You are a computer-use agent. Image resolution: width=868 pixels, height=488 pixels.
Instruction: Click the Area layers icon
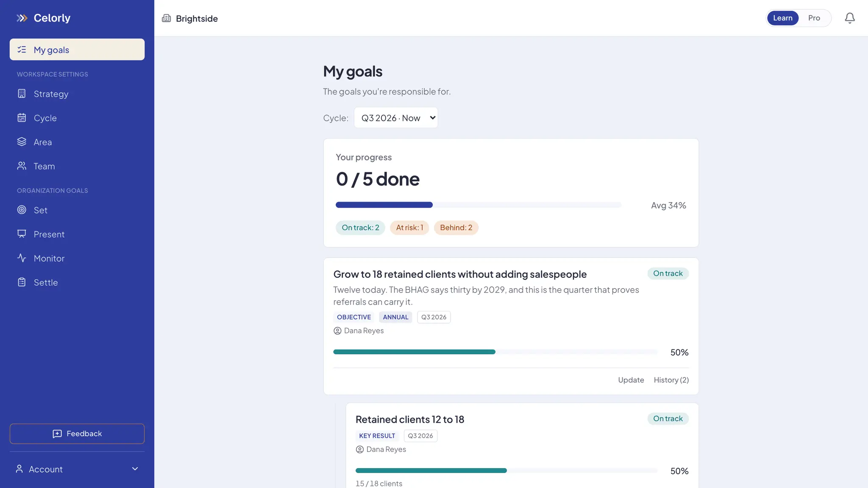coord(22,142)
